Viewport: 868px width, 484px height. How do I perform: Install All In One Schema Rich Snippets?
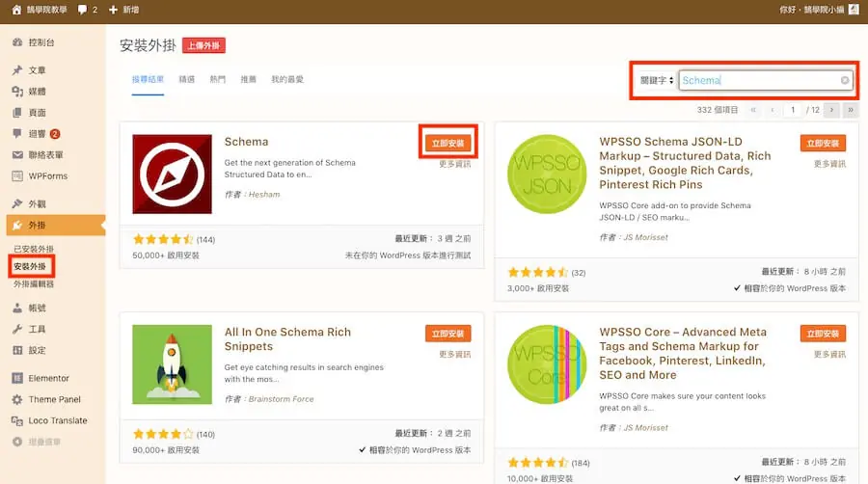coord(448,334)
